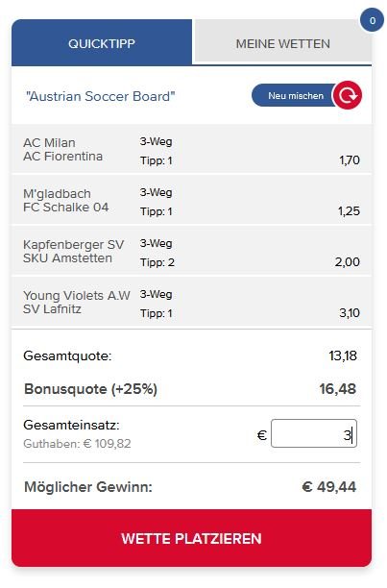This screenshot has width=387, height=588.
Task: Select the M'gladbach vs FC Schalke 04 row
Action: [191, 201]
